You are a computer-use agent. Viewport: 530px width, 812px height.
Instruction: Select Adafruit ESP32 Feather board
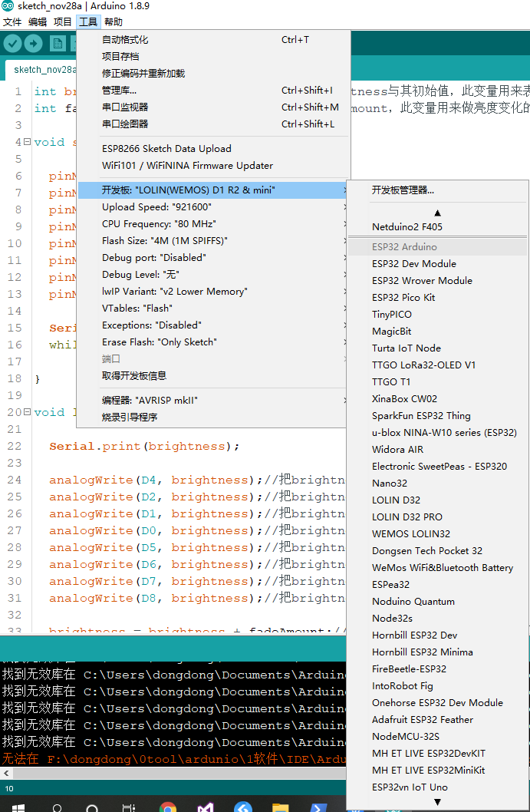pos(438,720)
